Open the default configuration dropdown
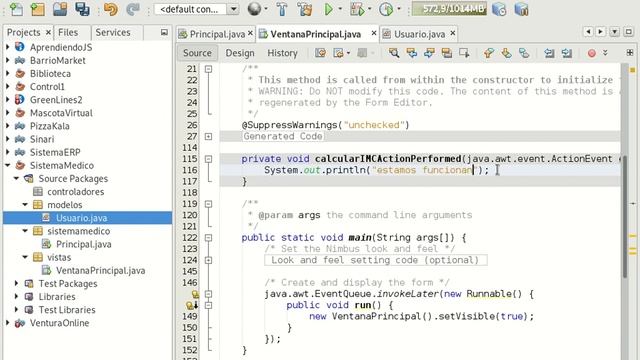 pyautogui.click(x=233, y=9)
